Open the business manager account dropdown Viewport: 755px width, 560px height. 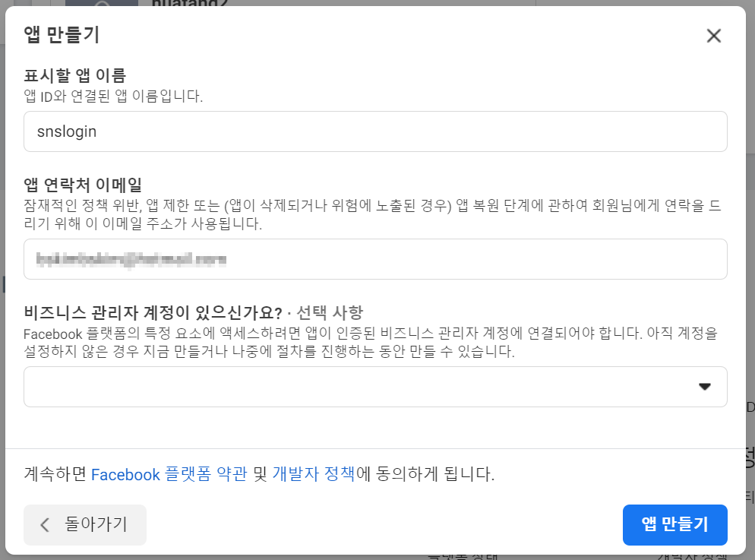point(375,387)
